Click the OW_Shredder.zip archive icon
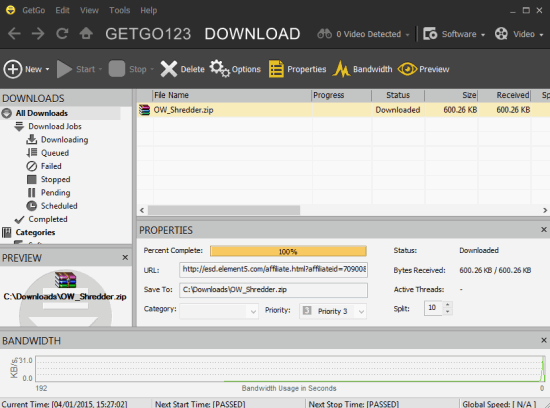The height and width of the screenshot is (408, 550). [x=144, y=110]
